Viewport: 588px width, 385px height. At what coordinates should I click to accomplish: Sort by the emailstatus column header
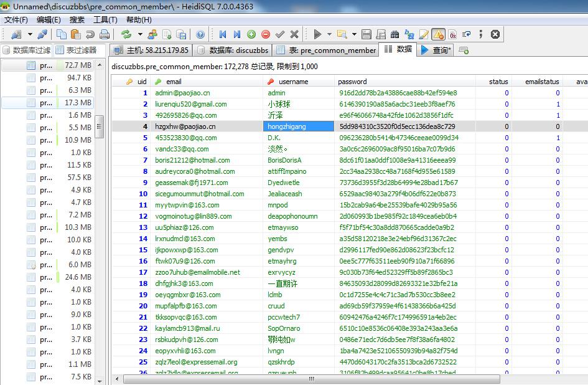tap(537, 82)
